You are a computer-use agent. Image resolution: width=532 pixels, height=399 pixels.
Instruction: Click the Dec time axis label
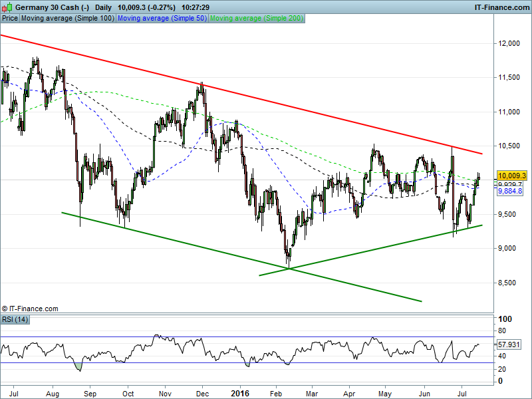pos(203,394)
